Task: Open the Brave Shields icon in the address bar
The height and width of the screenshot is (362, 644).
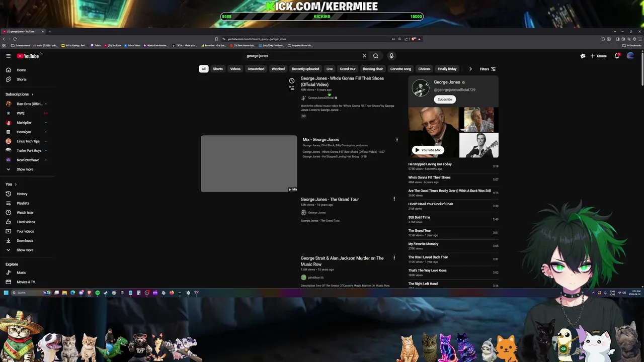Action: (413, 39)
